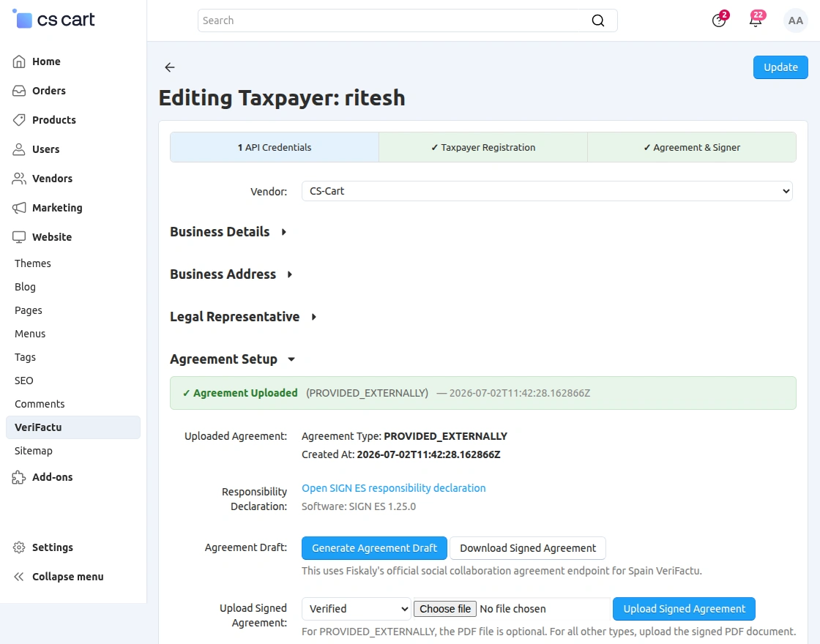Click the Collapse menu chevrons icon
Image resolution: width=820 pixels, height=644 pixels.
pos(19,577)
